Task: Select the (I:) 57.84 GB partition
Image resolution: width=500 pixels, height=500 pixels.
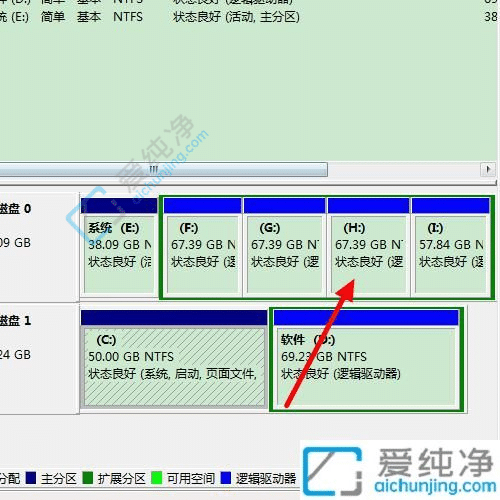Action: pyautogui.click(x=451, y=246)
